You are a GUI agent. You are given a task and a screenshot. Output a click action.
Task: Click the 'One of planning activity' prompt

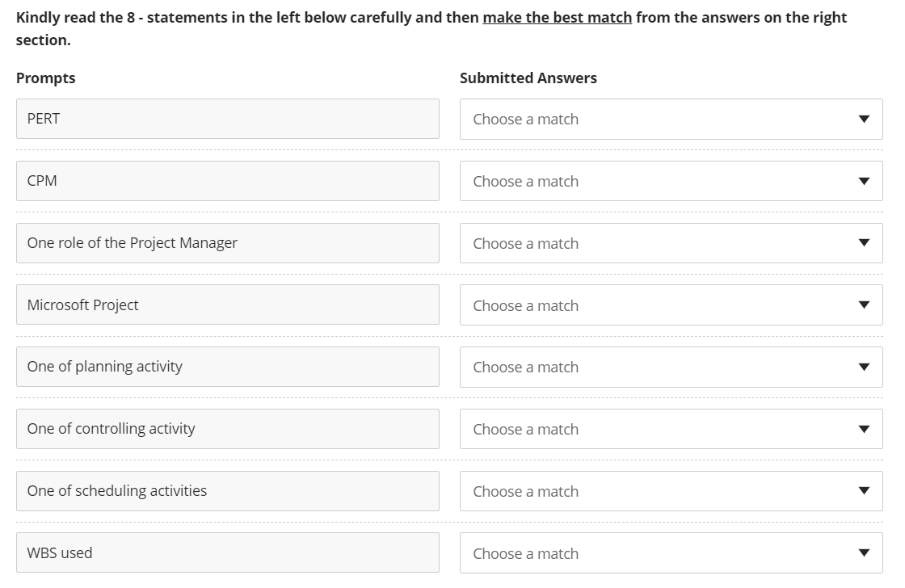coord(227,367)
